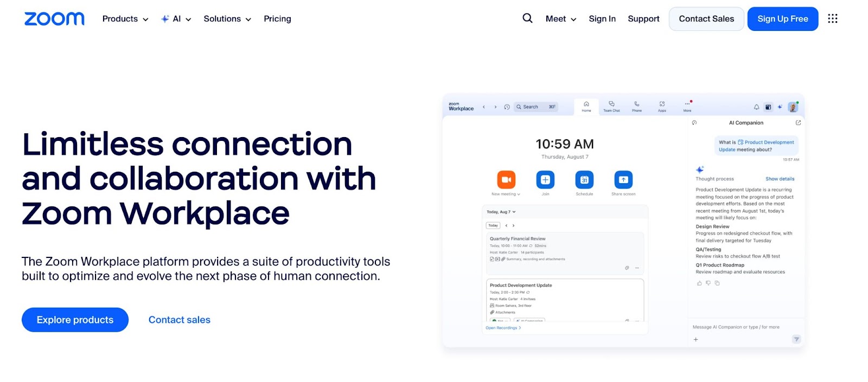
Task: Click the QA/Testing heading
Action: pyautogui.click(x=709, y=249)
